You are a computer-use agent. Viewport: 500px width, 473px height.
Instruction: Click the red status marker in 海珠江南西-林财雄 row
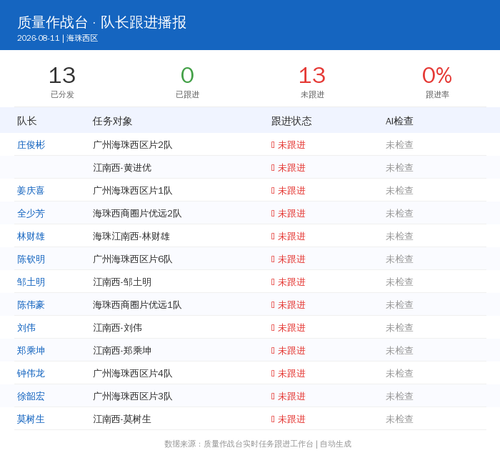(273, 236)
